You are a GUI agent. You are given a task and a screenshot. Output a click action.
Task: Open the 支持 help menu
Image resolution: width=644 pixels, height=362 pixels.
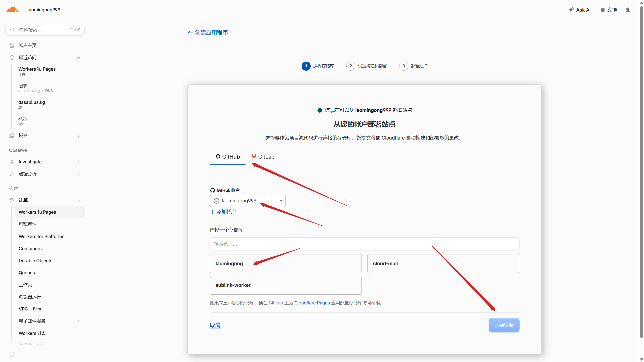609,10
